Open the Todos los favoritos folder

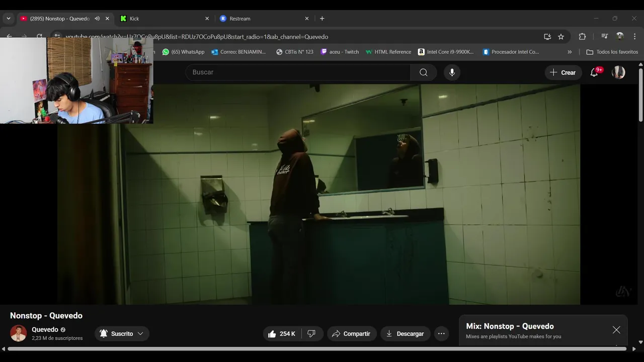[612, 52]
